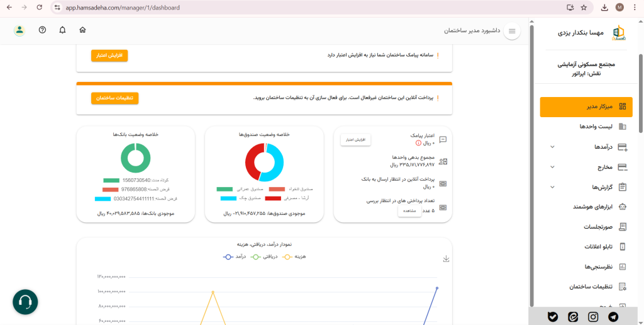644x325 pixels.
Task: Open the Eitaa messenger icon
Action: [573, 317]
